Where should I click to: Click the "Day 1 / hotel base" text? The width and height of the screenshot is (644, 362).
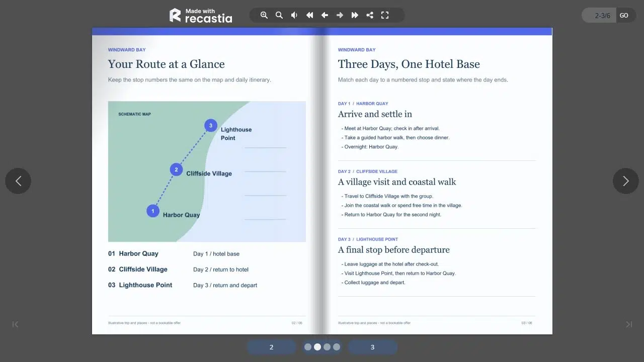[x=216, y=254]
